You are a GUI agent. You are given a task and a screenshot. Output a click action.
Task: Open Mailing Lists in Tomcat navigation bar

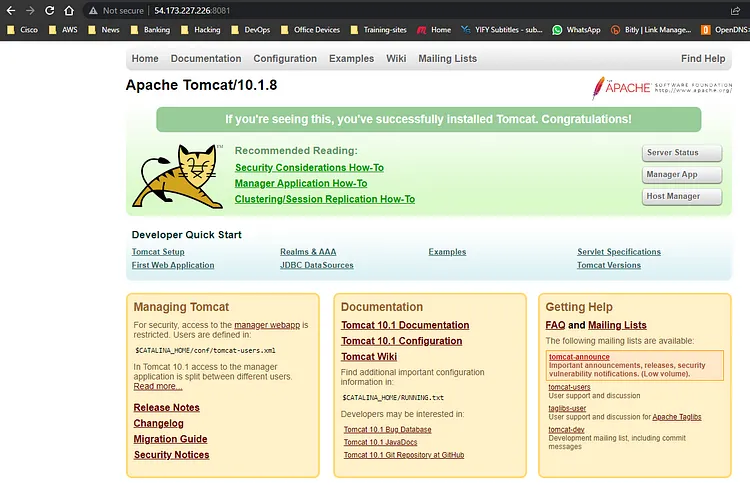448,58
